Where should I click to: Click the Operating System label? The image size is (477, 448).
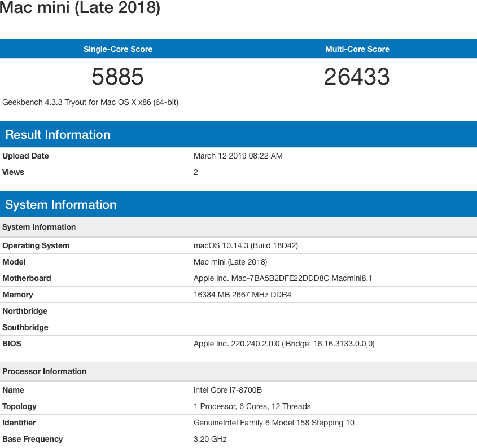point(36,246)
